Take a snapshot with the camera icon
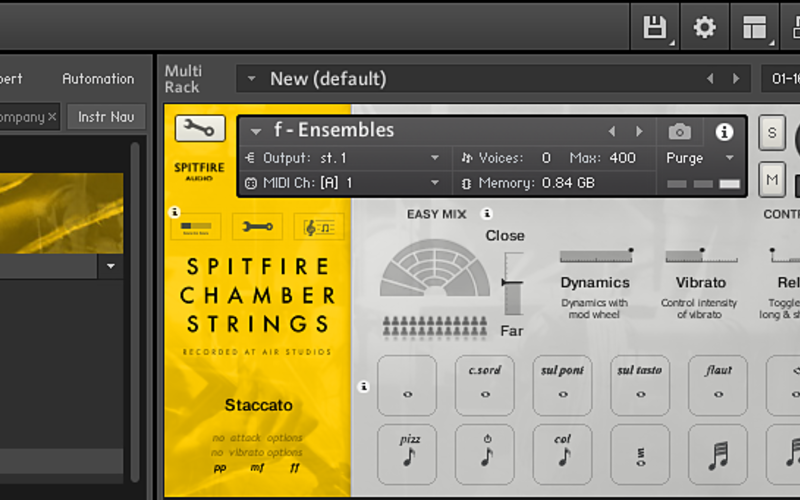Viewport: 800px width, 500px height. [680, 132]
